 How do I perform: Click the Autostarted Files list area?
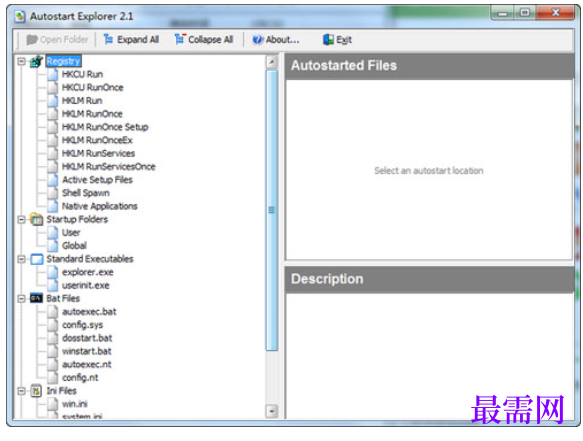tap(429, 170)
